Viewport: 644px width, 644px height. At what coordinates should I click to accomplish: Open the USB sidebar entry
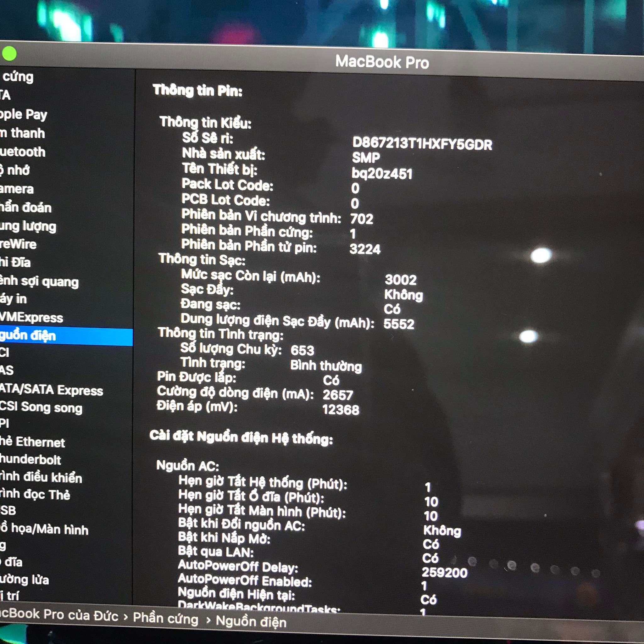click(8, 510)
